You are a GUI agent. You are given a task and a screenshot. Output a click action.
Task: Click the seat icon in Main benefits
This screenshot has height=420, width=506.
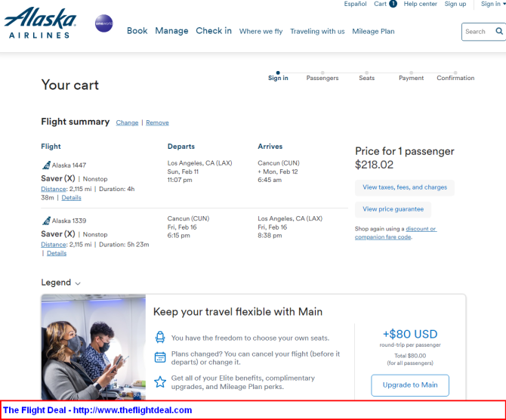(x=160, y=338)
